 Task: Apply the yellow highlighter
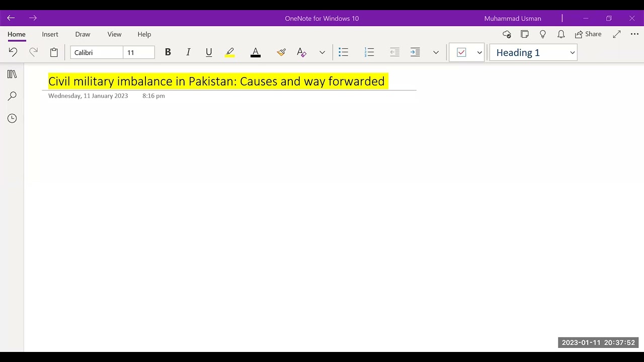230,52
